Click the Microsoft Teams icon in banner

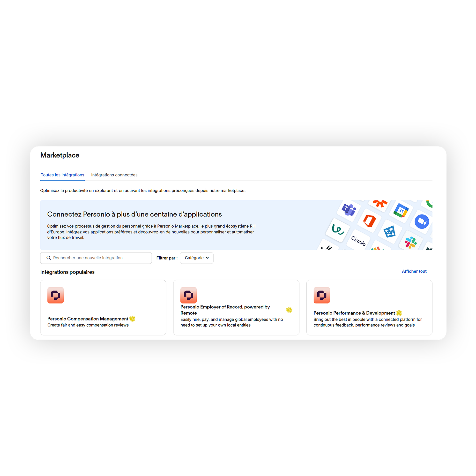pyautogui.click(x=349, y=210)
